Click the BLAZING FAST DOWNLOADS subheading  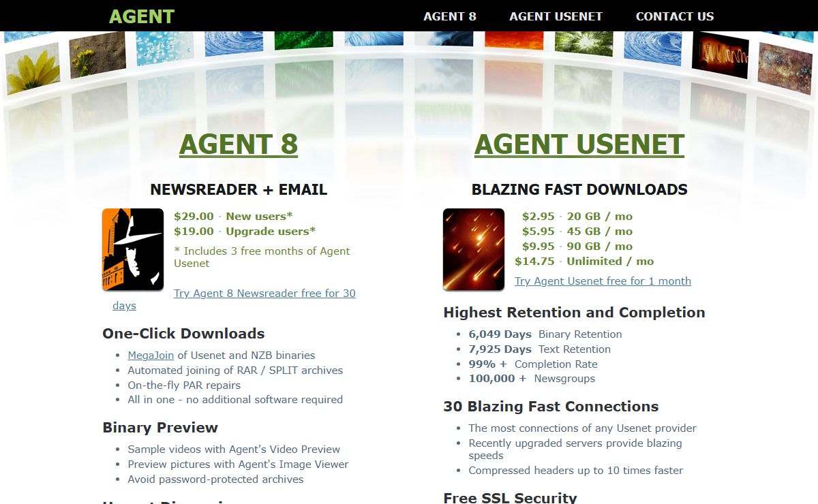pyautogui.click(x=579, y=189)
